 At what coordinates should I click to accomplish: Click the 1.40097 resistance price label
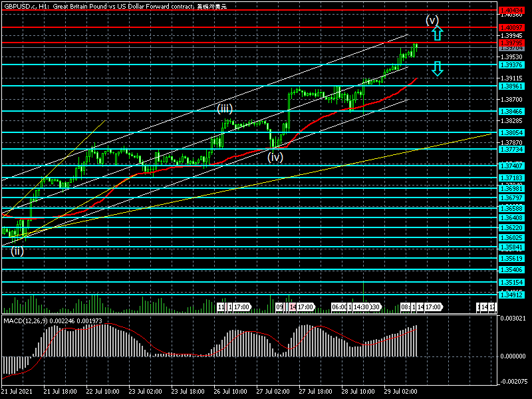[x=512, y=27]
